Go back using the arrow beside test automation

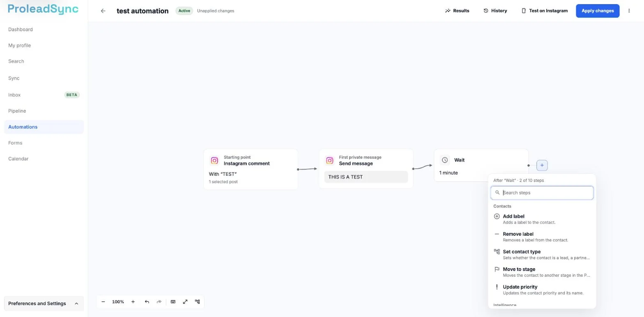103,11
